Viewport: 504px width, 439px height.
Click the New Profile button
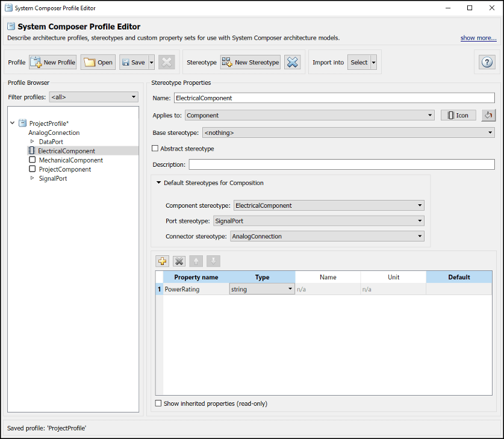pos(53,63)
